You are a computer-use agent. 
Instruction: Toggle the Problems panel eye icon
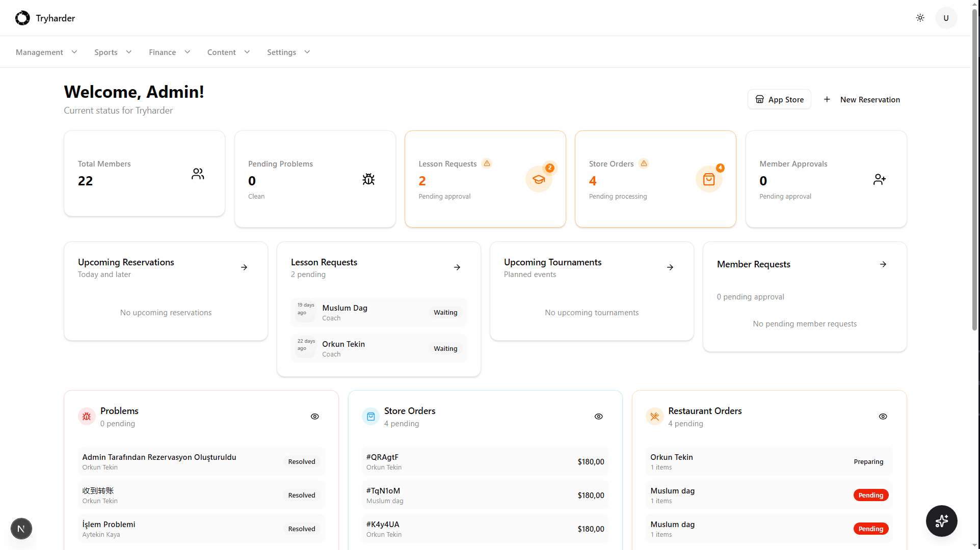tap(315, 417)
